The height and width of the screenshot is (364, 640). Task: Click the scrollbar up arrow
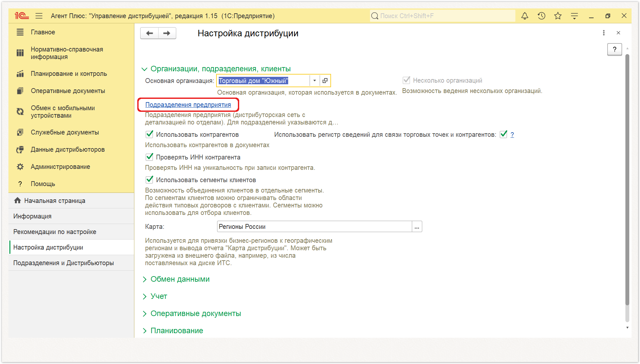click(x=627, y=48)
